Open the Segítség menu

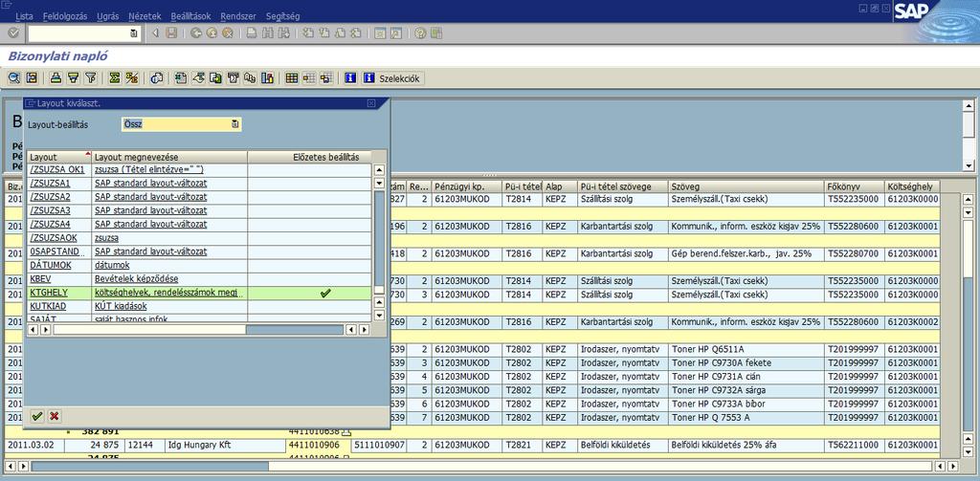[x=282, y=16]
